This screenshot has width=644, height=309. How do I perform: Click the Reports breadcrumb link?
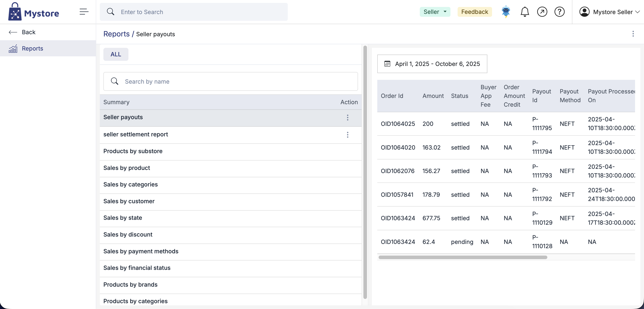click(116, 34)
